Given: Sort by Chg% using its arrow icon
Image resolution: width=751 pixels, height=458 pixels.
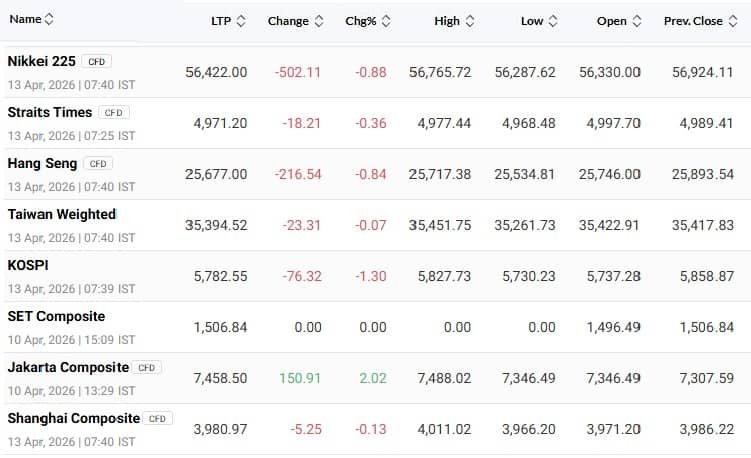Looking at the screenshot, I should click(x=386, y=21).
